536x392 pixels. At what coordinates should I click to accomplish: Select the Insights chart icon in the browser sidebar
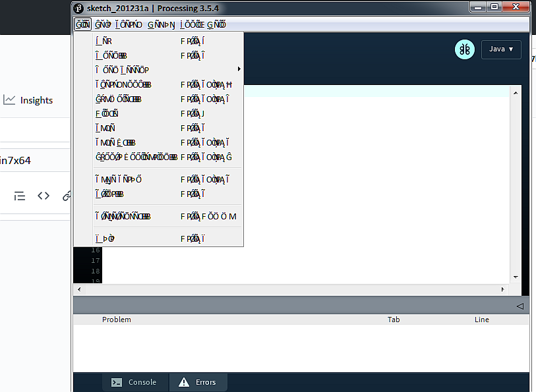point(10,100)
